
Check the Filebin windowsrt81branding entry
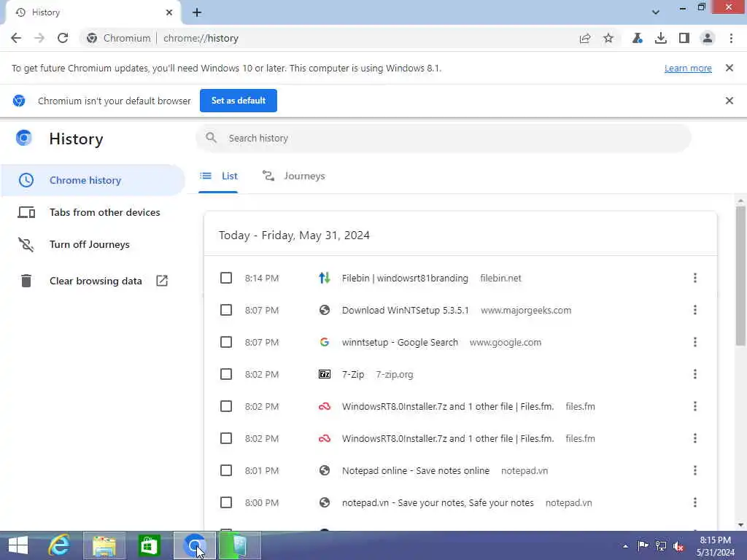(x=226, y=278)
